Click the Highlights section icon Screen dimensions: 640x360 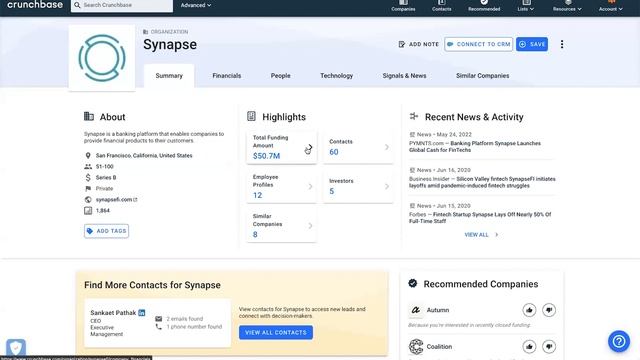[x=251, y=116]
